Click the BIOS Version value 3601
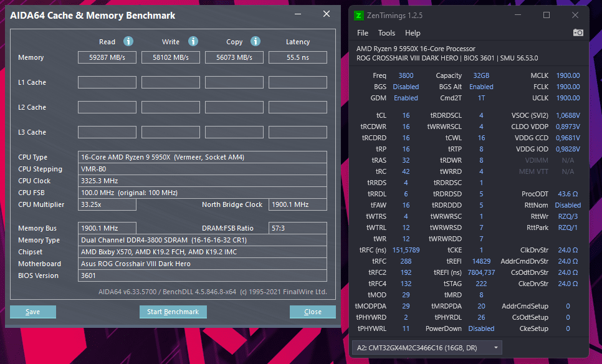Screen dimensions: 602x364 pos(203,275)
